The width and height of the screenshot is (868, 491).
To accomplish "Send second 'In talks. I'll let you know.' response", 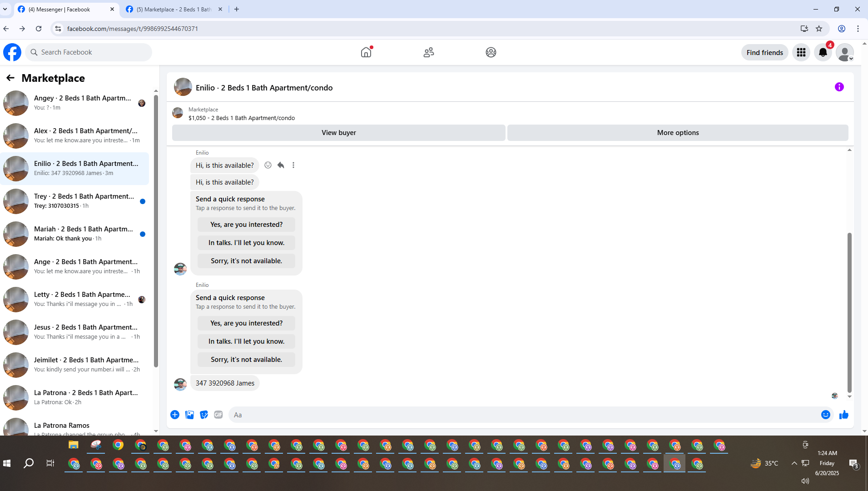I will (246, 341).
